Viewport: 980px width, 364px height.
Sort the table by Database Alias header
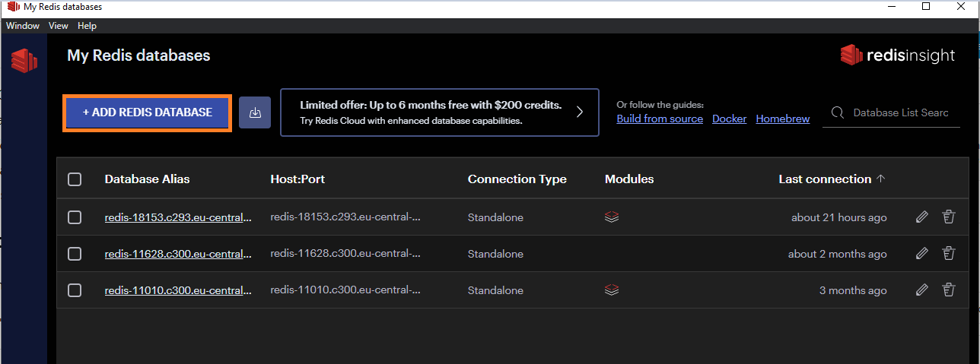147,179
